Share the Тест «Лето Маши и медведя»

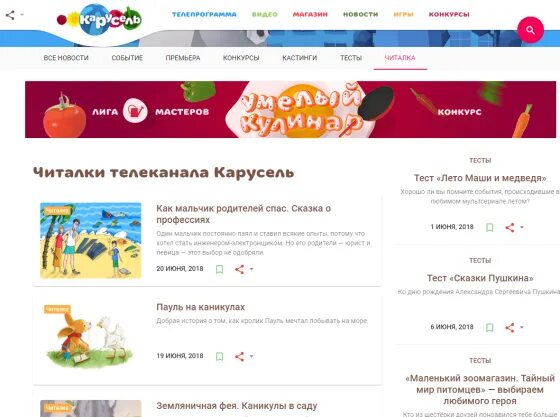510,227
